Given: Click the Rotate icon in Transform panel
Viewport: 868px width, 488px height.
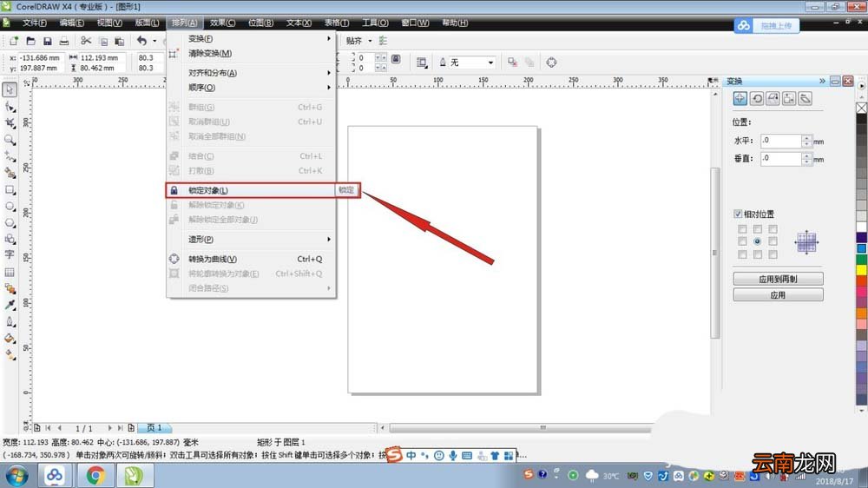Looking at the screenshot, I should (757, 99).
